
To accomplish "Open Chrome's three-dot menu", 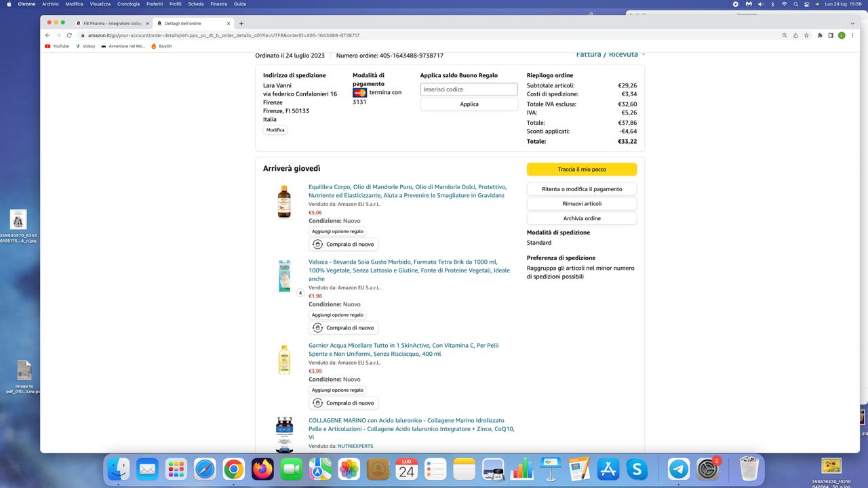I will (x=852, y=35).
